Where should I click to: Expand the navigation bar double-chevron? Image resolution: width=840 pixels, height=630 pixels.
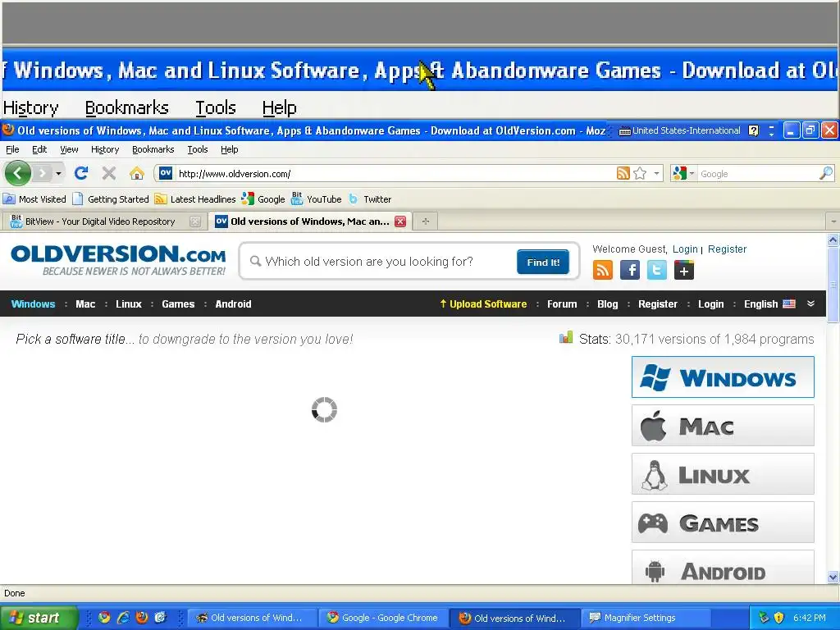point(811,304)
